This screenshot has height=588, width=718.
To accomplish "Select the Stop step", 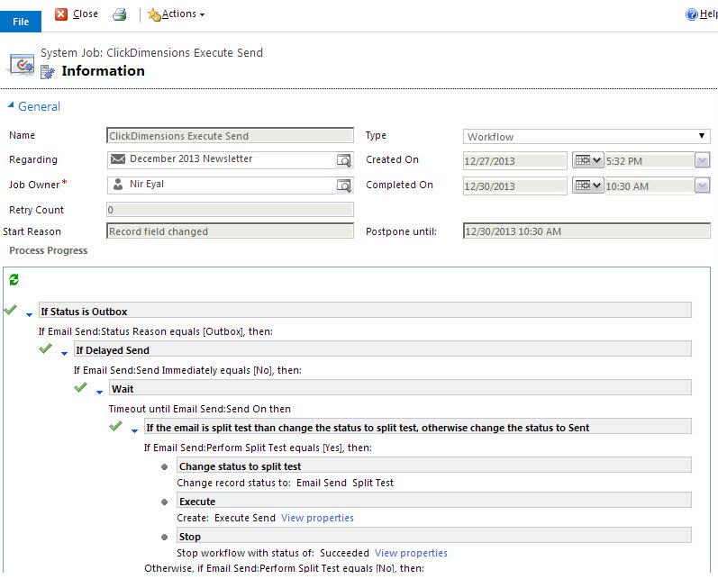I will tap(434, 535).
